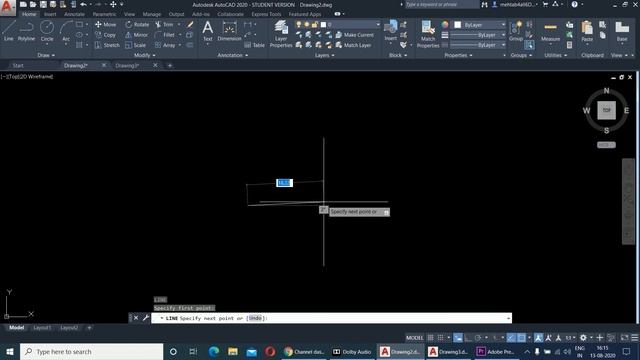Open the Express Tools ribbon tab
Image resolution: width=640 pixels, height=360 pixels.
(x=266, y=14)
